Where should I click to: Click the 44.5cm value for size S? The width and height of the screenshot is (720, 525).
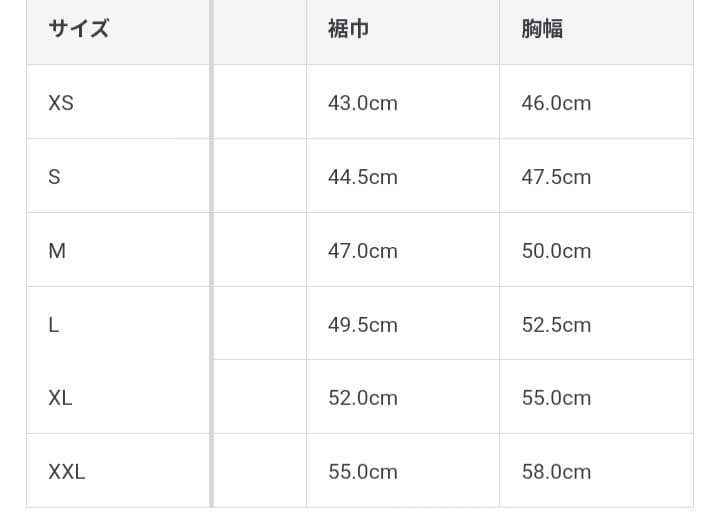coord(363,177)
